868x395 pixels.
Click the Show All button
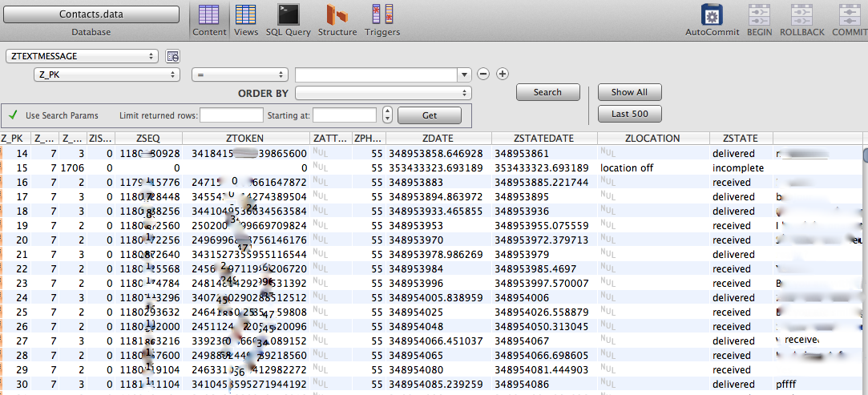629,92
